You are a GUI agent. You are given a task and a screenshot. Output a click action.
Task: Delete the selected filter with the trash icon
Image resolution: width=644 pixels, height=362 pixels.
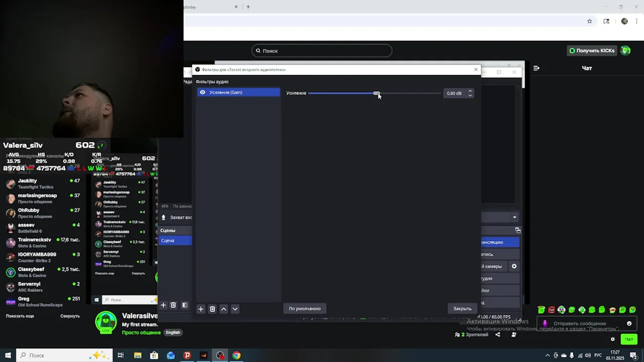[212, 309]
